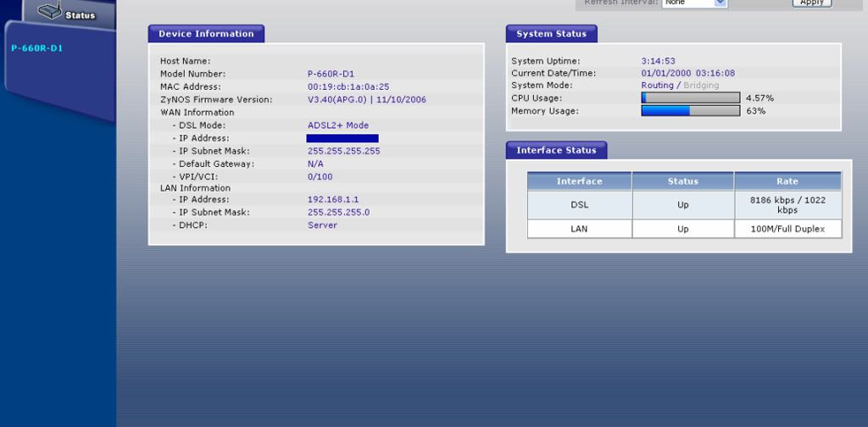868x427 pixels.
Task: Click the 100M/Full Duplex rate cell
Action: click(787, 229)
